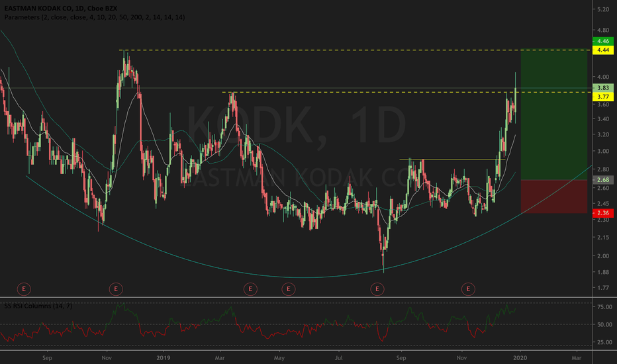Click the earnings E marker just right of Nov 2018

pyautogui.click(x=116, y=289)
